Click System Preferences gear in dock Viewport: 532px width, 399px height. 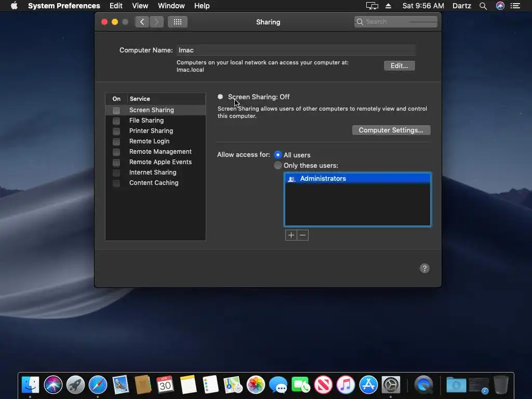point(391,385)
